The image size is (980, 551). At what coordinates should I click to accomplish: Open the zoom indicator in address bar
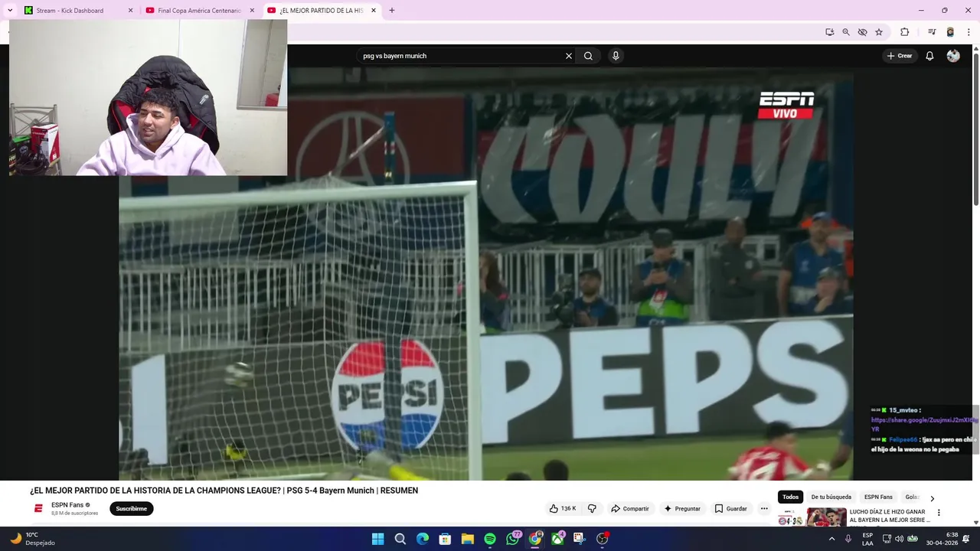click(846, 32)
